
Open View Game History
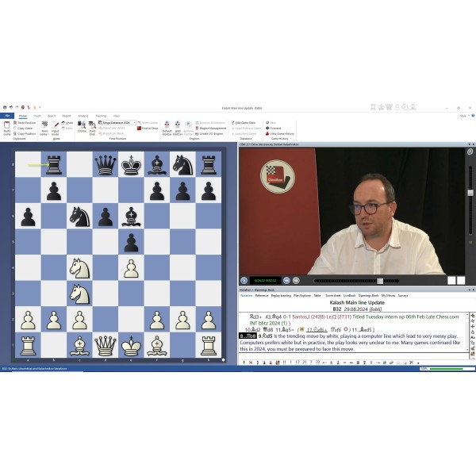[280, 133]
